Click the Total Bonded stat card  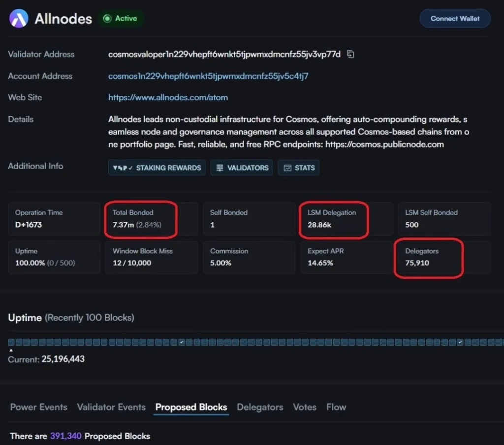pyautogui.click(x=152, y=219)
